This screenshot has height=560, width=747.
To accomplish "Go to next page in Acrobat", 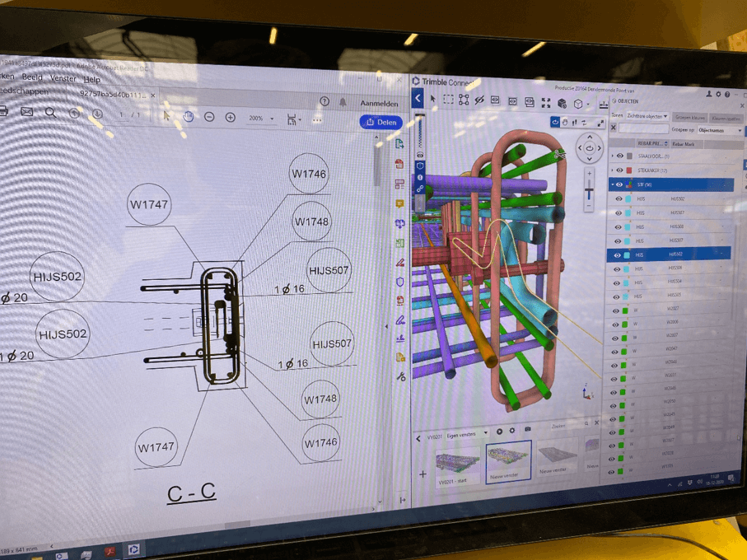I will point(97,114).
